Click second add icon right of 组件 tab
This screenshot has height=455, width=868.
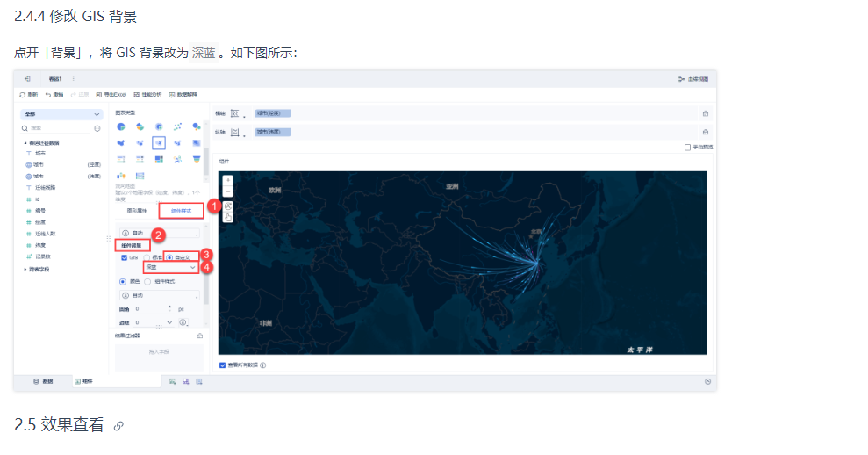(185, 382)
